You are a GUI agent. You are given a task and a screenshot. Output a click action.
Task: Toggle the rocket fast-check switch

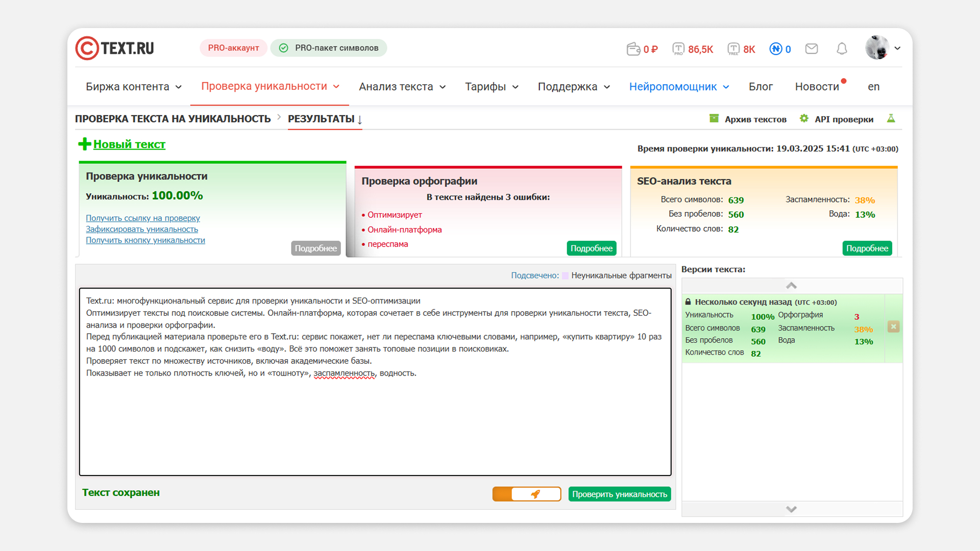point(527,494)
